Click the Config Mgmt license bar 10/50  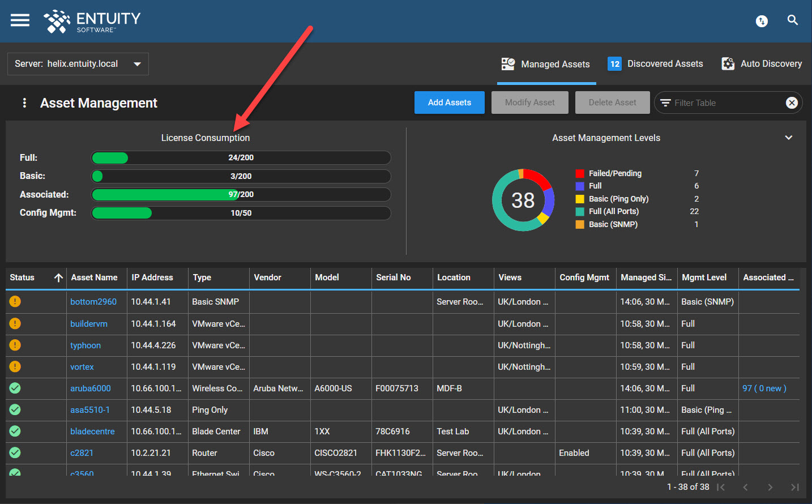pyautogui.click(x=241, y=213)
